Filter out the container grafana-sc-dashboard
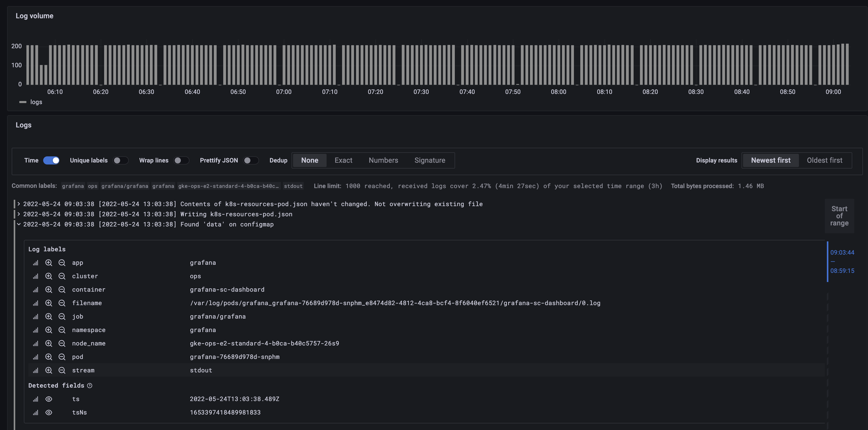The width and height of the screenshot is (868, 430). (62, 290)
